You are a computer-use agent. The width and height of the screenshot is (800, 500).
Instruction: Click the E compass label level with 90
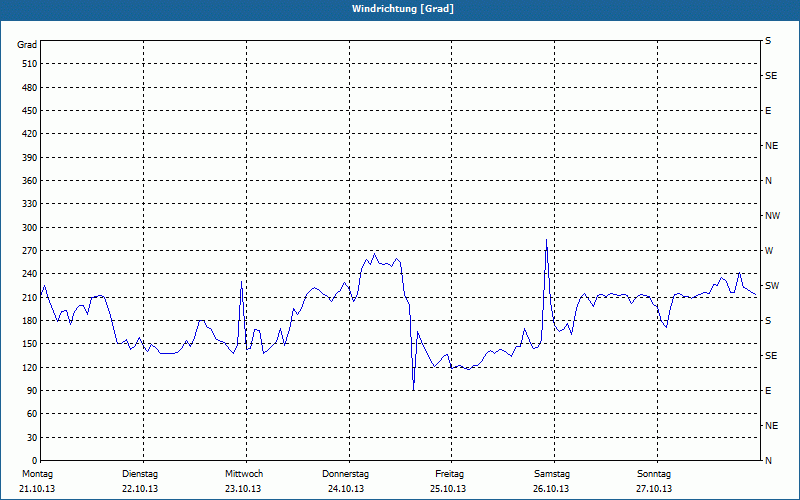tap(768, 390)
